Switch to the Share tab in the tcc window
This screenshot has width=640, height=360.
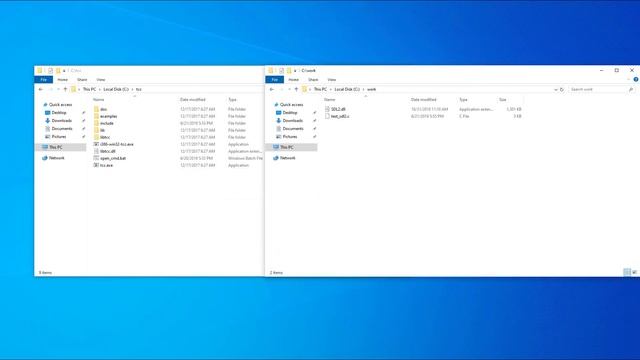[x=82, y=80]
